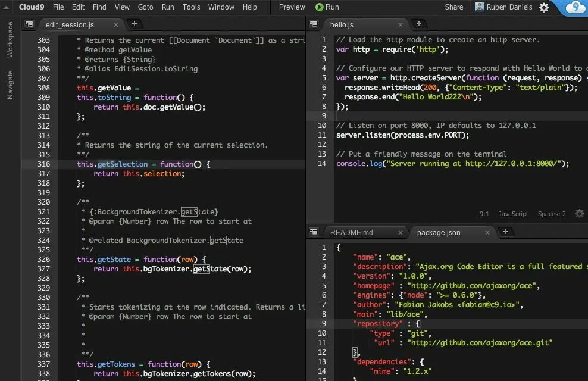The height and width of the screenshot is (381, 588).
Task: Click "getState" on line 326
Action: coord(114,259)
